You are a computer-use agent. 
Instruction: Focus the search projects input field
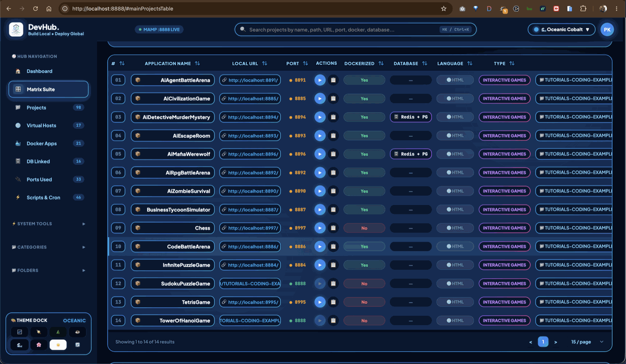(x=355, y=29)
